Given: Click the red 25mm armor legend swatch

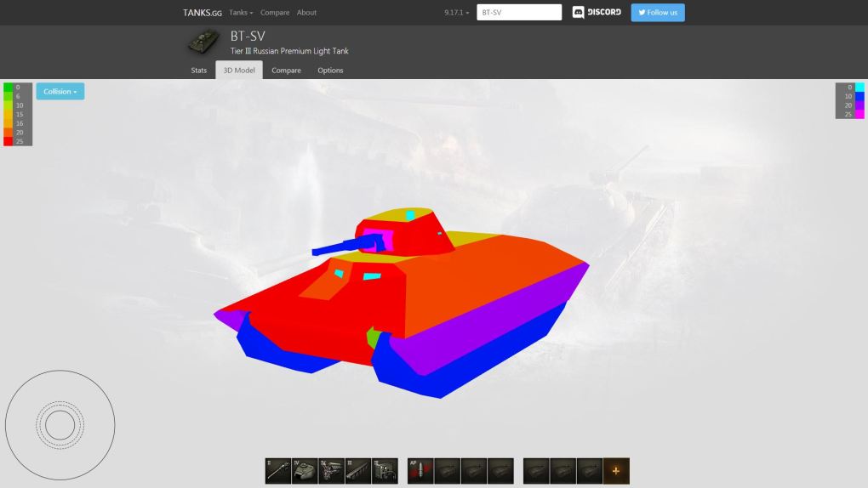Looking at the screenshot, I should point(9,141).
